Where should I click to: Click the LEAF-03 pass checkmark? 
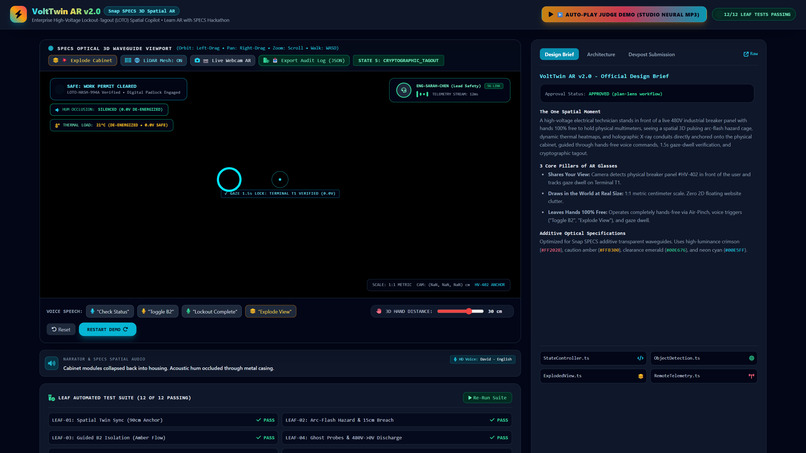click(259, 438)
